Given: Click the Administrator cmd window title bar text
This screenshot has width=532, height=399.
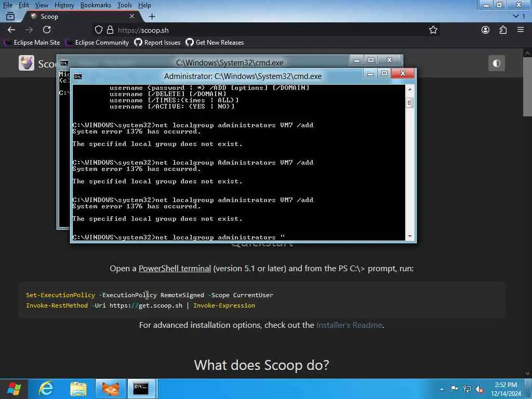Looking at the screenshot, I should (243, 76).
